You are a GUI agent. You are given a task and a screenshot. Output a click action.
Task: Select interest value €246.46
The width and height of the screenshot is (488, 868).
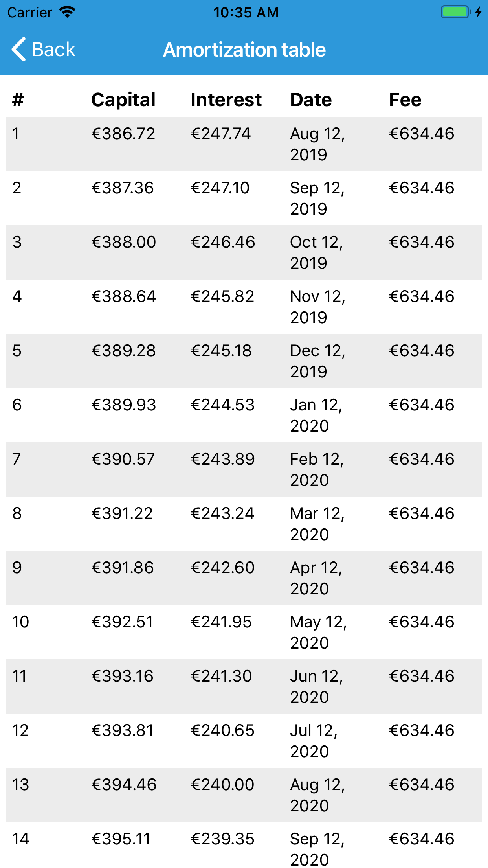pyautogui.click(x=223, y=242)
